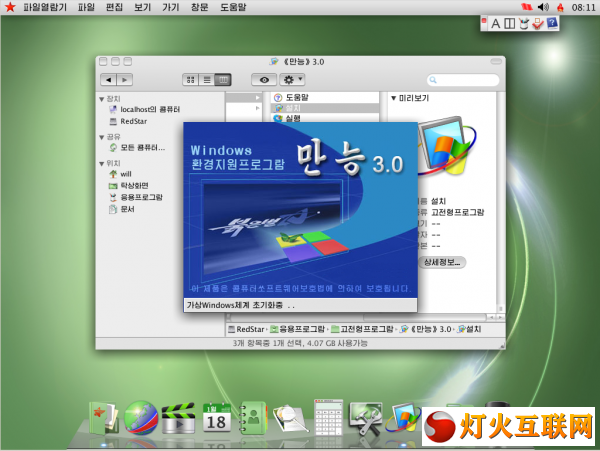Collapse the 장치 sidebar section
Image resolution: width=600 pixels, height=451 pixels.
point(102,99)
